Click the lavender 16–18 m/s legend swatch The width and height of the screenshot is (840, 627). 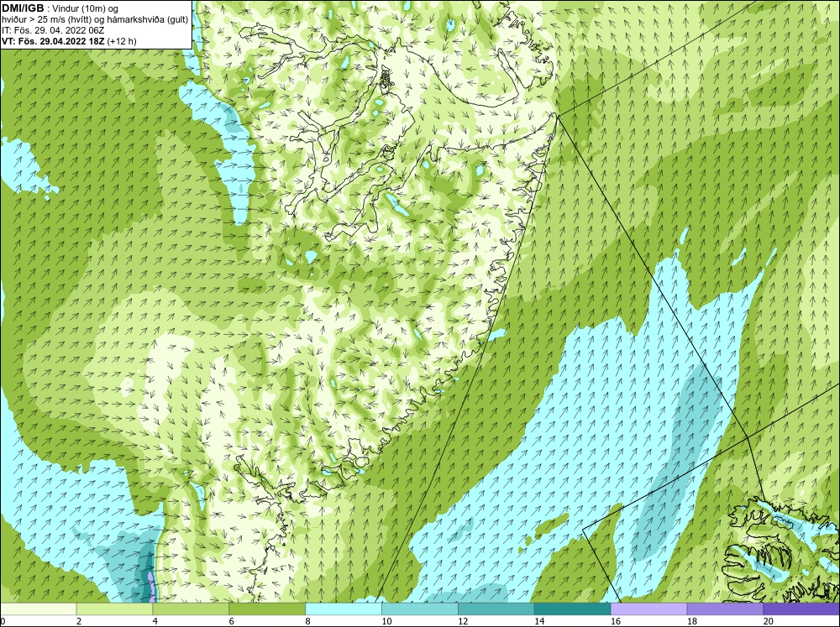(x=648, y=609)
